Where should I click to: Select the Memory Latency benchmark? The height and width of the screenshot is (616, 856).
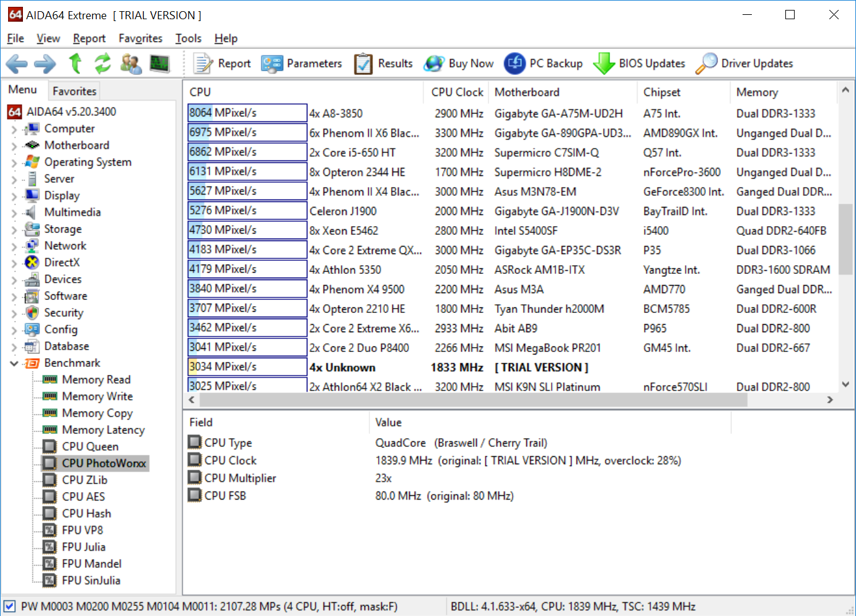click(103, 430)
